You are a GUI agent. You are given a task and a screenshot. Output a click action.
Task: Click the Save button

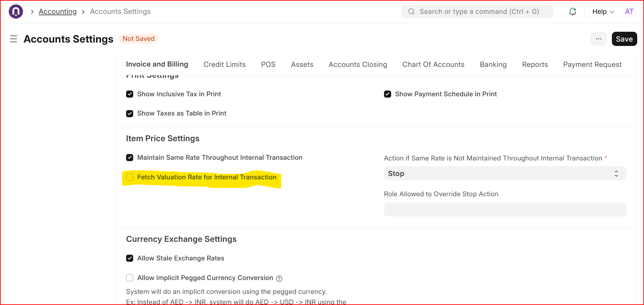click(x=624, y=39)
